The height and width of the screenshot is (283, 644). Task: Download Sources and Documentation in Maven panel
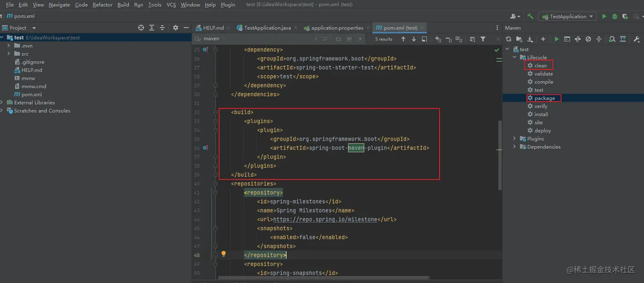[530, 39]
